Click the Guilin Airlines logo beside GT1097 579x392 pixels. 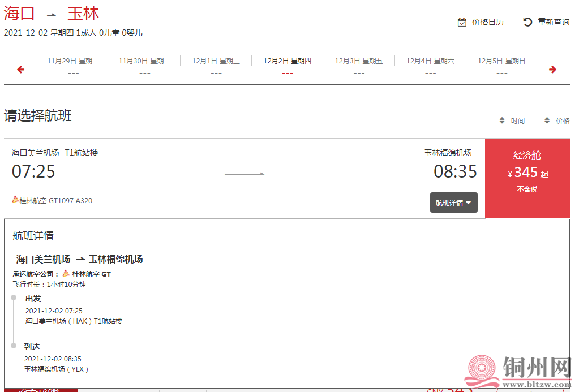15,199
